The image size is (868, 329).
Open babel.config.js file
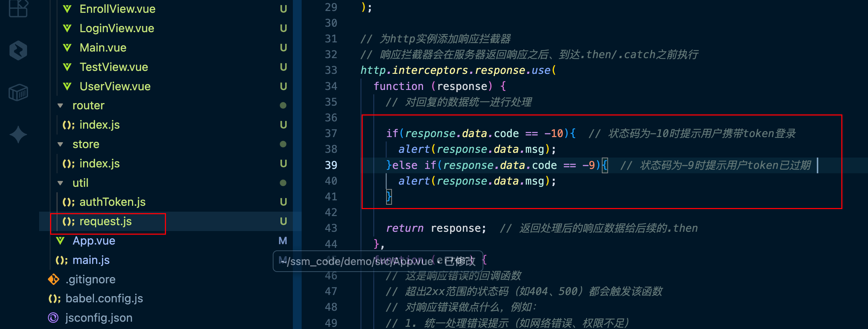click(104, 299)
